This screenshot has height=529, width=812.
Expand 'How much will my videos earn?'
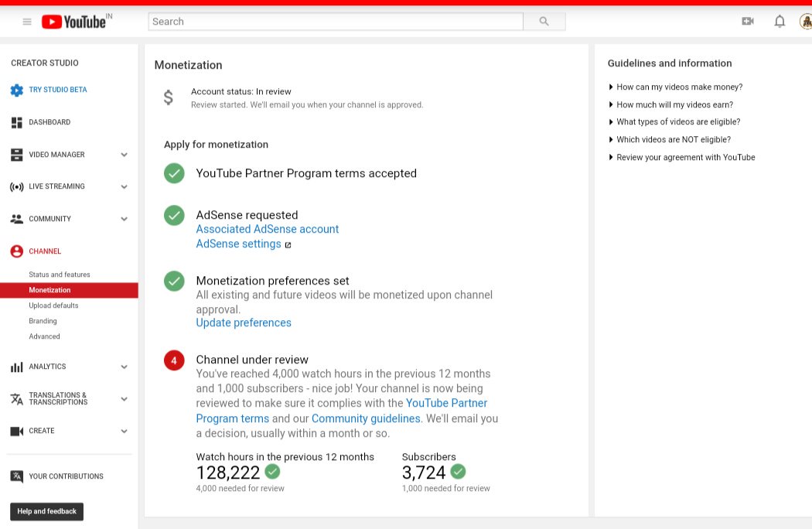coord(670,104)
